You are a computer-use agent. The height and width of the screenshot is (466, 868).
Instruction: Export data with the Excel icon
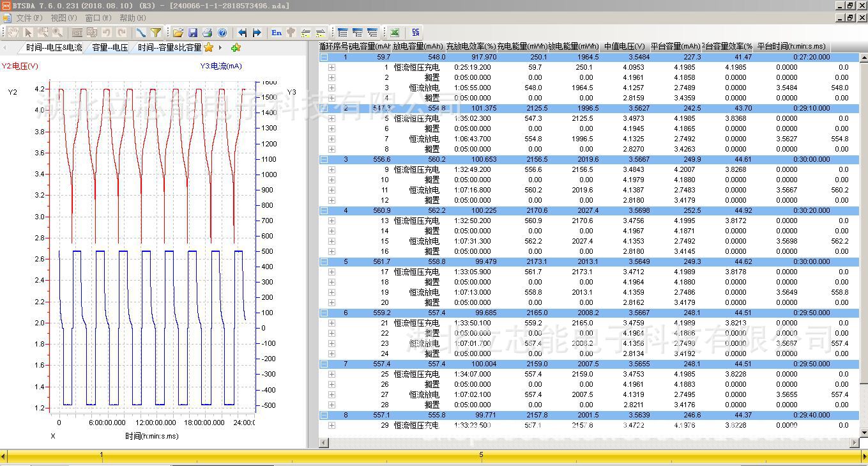394,32
